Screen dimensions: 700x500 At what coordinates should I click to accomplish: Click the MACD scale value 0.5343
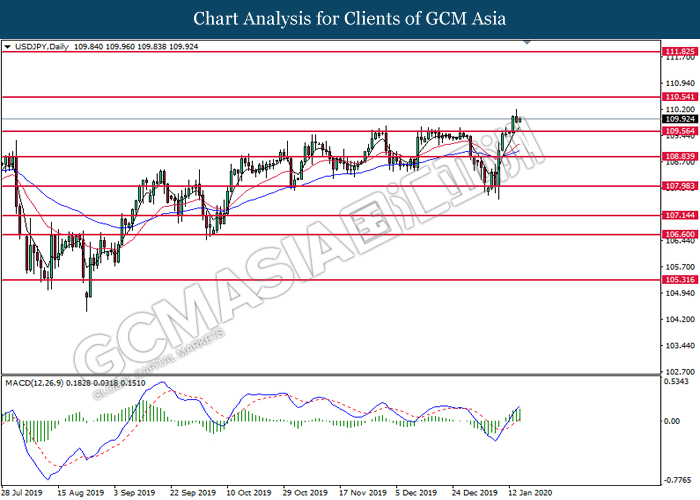coord(676,381)
